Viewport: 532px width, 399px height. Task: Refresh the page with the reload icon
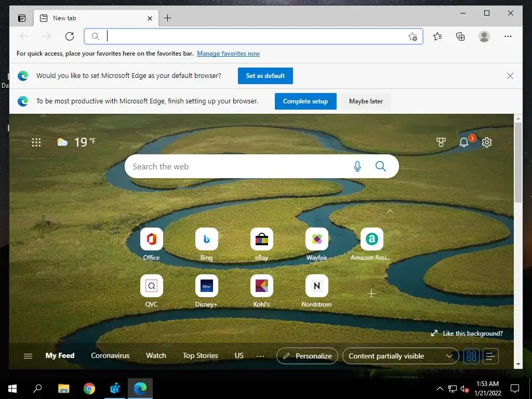point(70,36)
